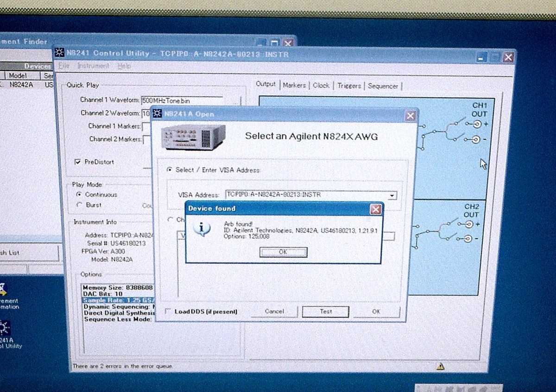Click the AWG instrument picture in the dialog

tap(193, 137)
